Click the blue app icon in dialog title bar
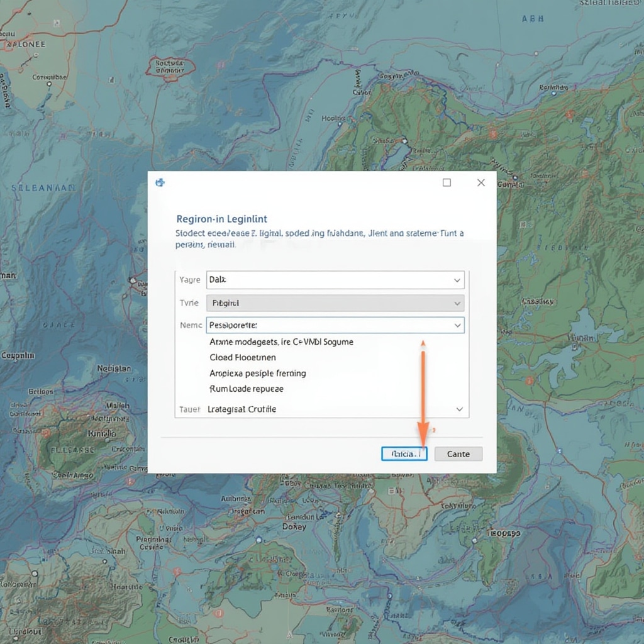 (x=160, y=182)
